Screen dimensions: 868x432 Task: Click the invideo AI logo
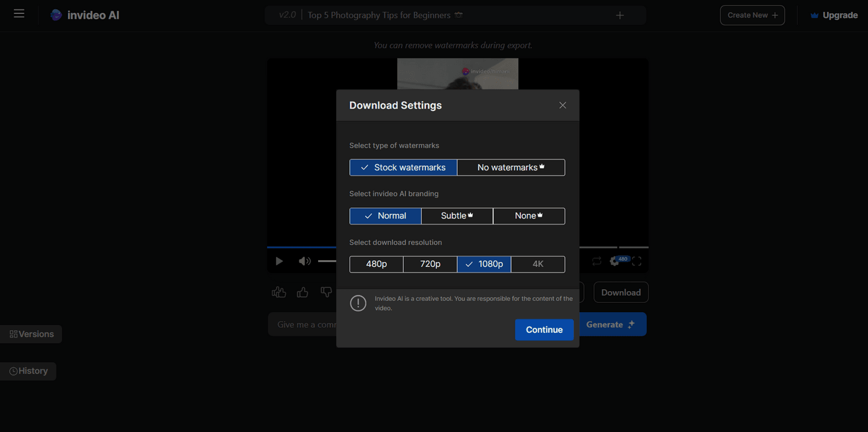coord(84,14)
